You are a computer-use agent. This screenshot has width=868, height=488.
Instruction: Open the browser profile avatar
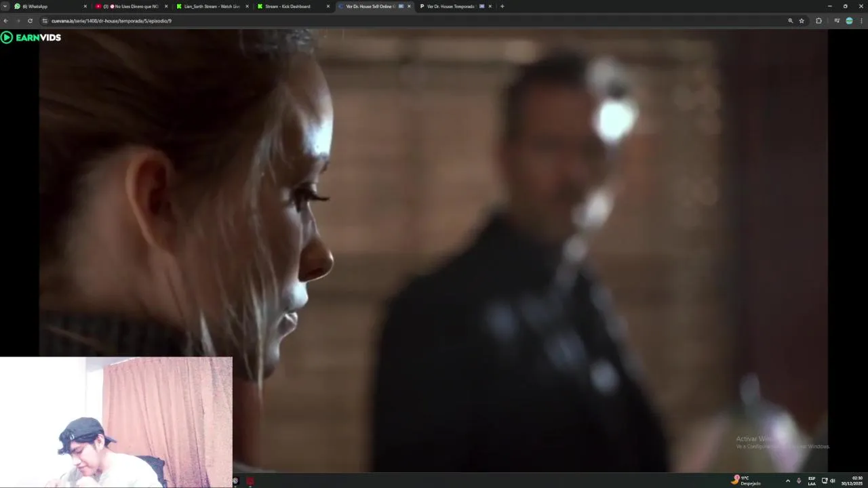[x=849, y=21]
